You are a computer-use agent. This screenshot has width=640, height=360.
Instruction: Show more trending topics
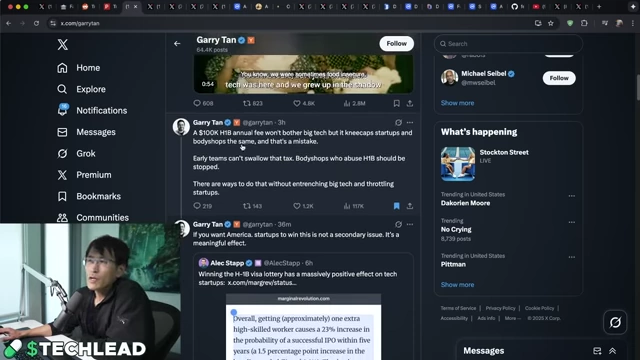(x=457, y=284)
